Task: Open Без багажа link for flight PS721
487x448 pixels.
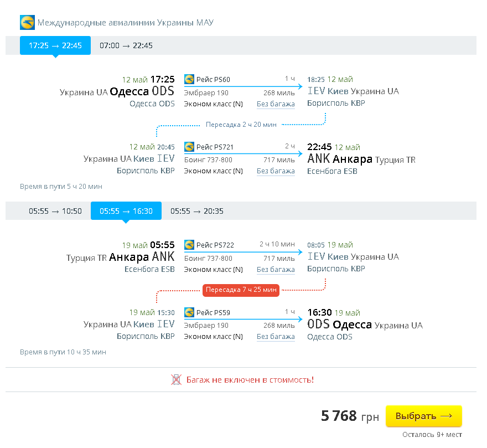Action: coord(276,171)
